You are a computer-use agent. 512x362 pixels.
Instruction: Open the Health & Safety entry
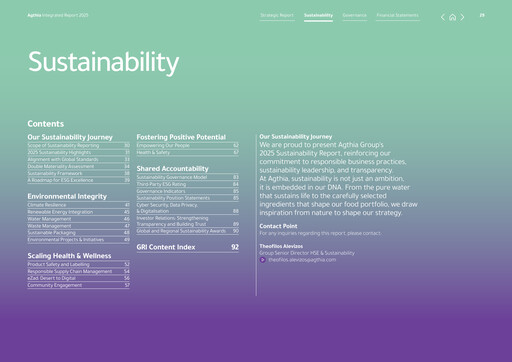pos(188,152)
